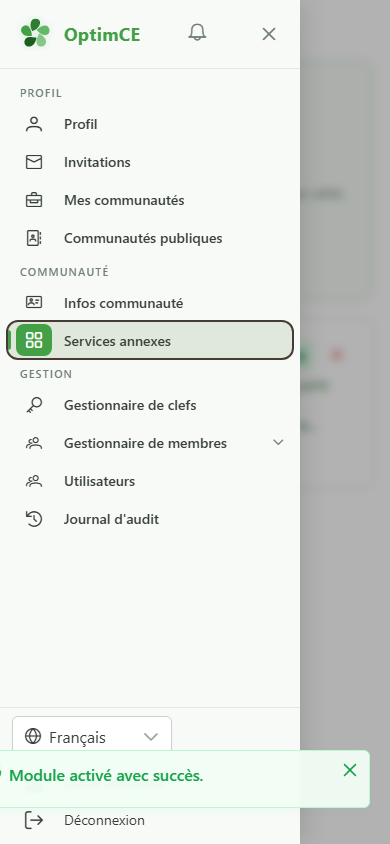Expand Gestionnaire de membres chevron
This screenshot has height=844, width=390.
coord(278,442)
